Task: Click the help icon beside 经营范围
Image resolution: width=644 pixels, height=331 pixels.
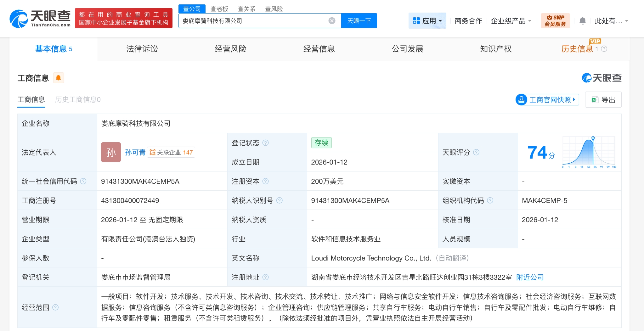Action: coord(56,307)
